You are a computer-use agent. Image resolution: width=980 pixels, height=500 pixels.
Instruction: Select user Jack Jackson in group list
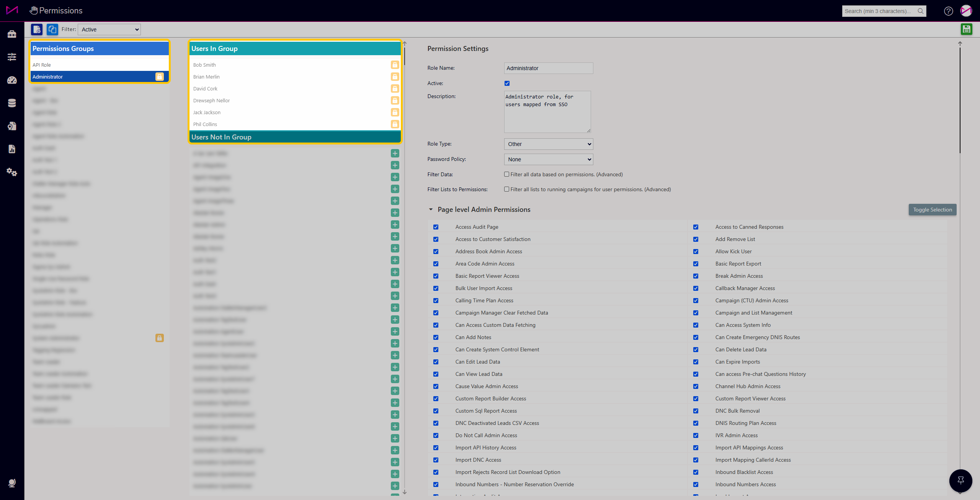click(x=207, y=113)
